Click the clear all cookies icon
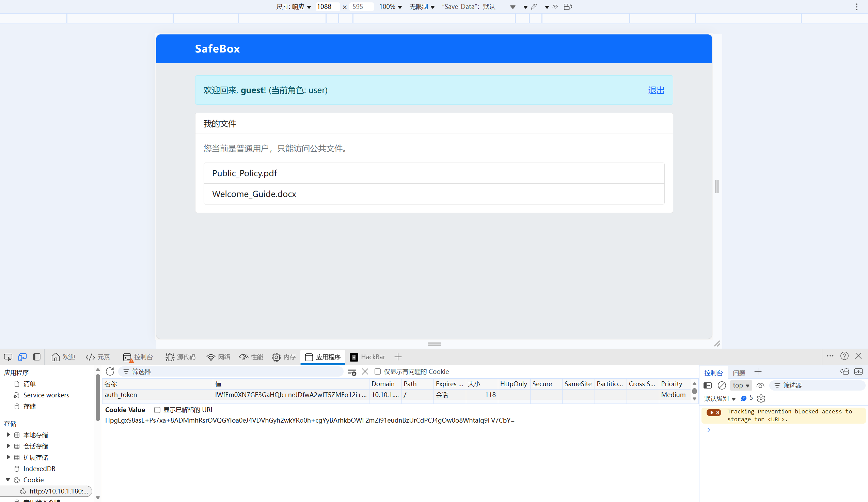The width and height of the screenshot is (868, 502). coord(352,372)
